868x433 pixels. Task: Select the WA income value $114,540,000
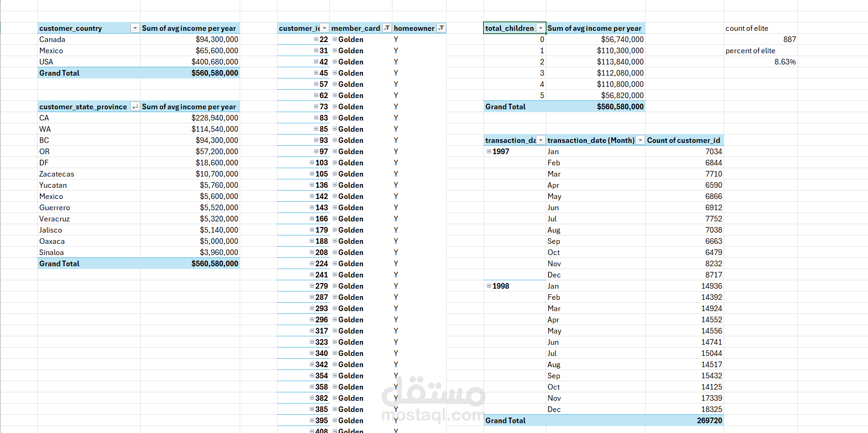coord(190,129)
